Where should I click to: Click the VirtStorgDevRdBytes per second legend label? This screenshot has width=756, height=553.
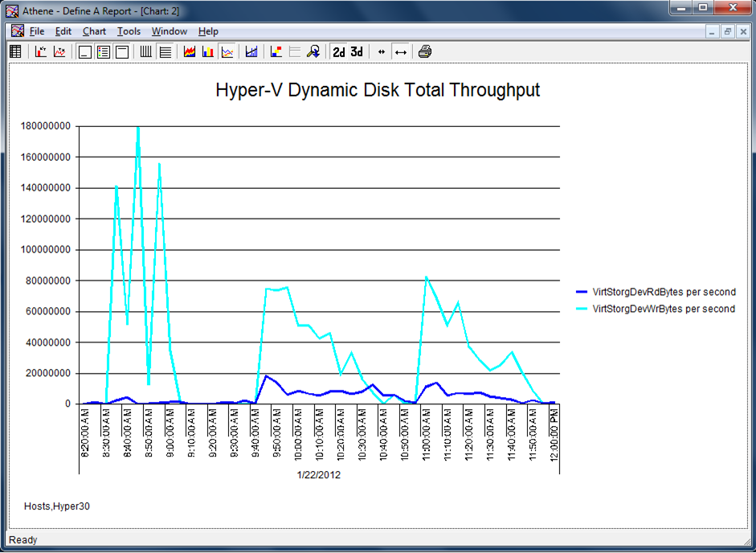point(664,292)
